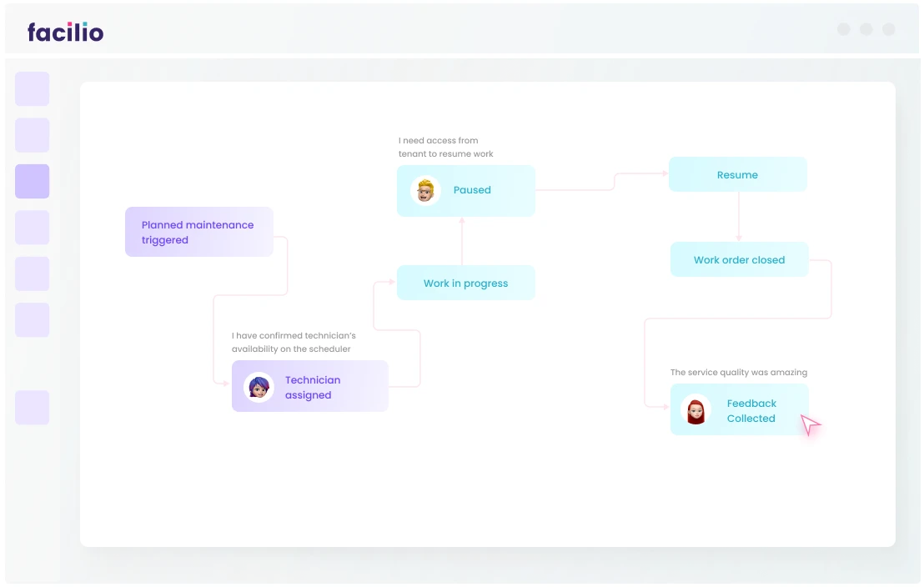
Task: Click the blonde avatar on the Paused node
Action: (425, 190)
